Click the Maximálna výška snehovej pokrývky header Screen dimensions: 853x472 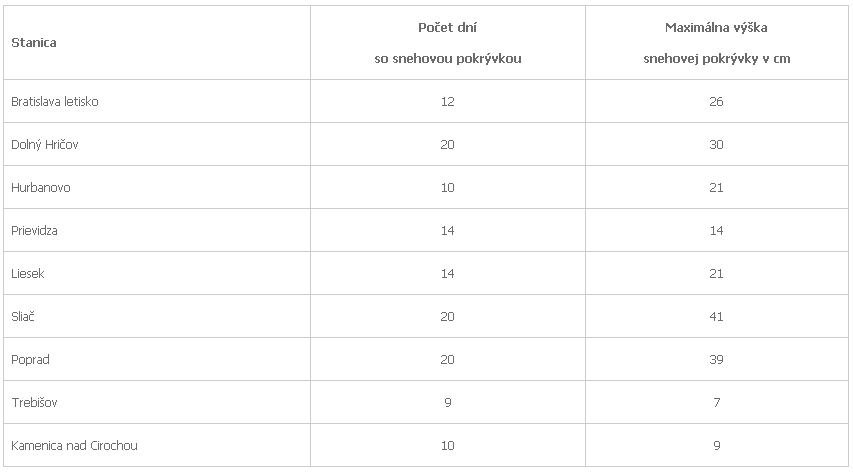pos(716,43)
